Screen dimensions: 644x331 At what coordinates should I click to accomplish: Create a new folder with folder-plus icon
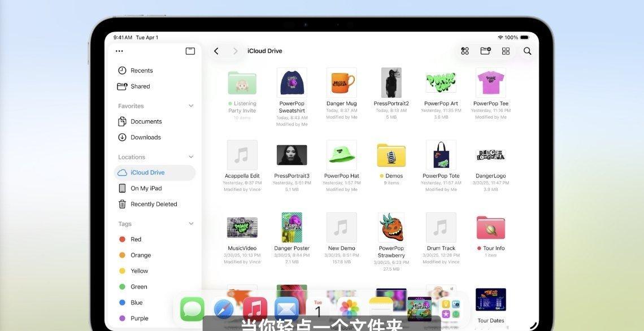point(485,51)
